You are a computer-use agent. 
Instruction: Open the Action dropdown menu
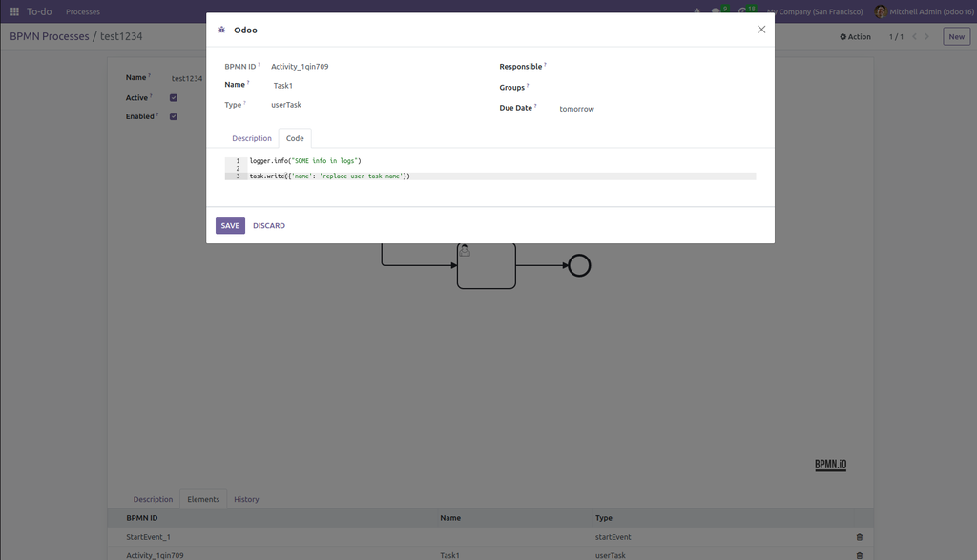pyautogui.click(x=855, y=37)
